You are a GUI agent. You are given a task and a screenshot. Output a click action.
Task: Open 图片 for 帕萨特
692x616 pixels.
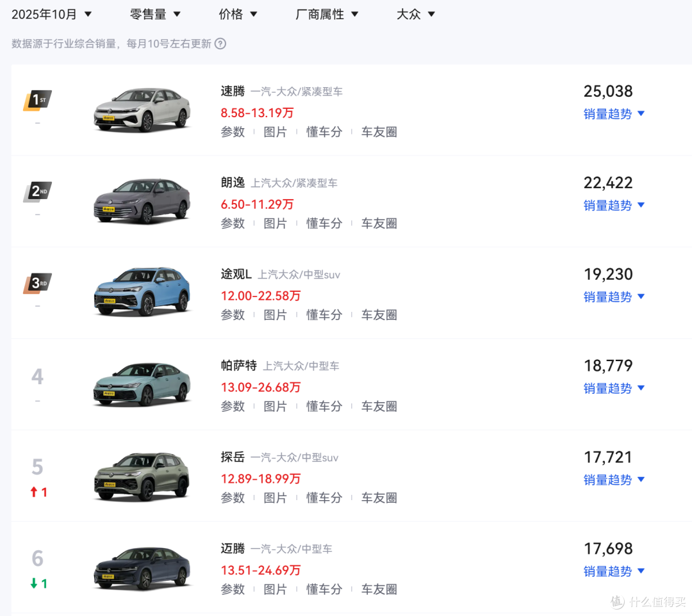click(275, 406)
